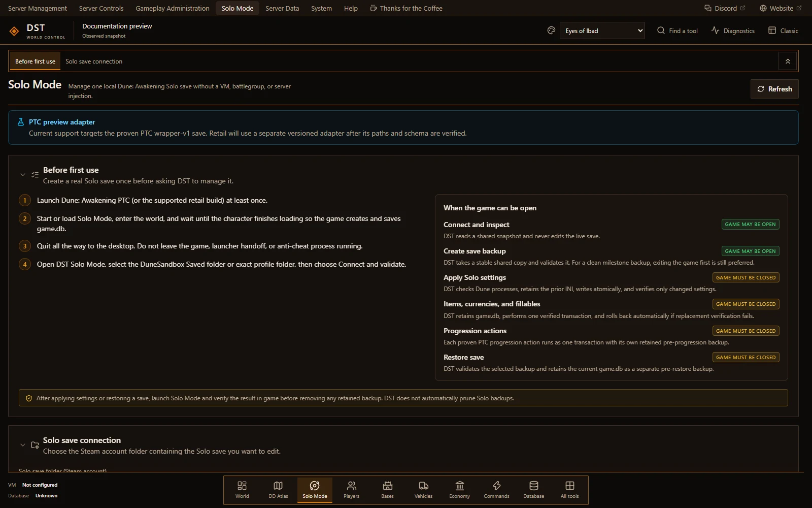Viewport: 812px width, 508px height.
Task: Open Bases tool icon
Action: (387, 490)
